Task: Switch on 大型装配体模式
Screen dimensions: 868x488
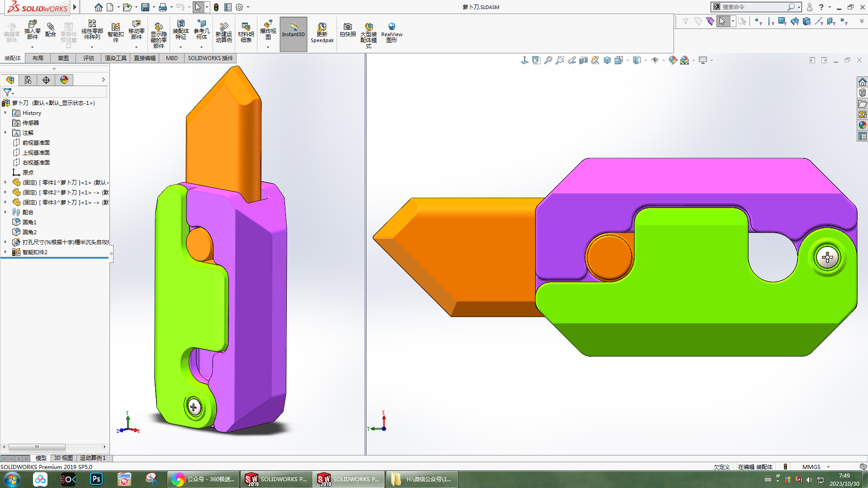Action: tap(369, 35)
